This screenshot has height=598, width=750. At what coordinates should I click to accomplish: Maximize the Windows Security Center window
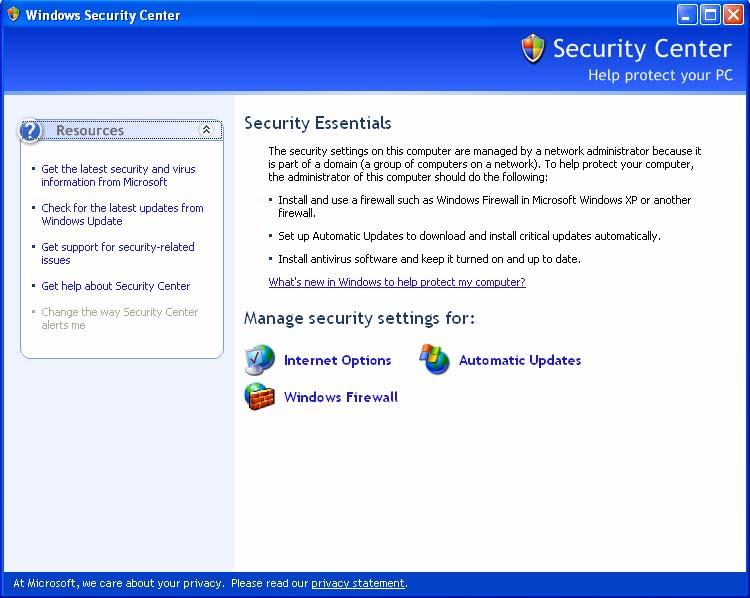710,14
